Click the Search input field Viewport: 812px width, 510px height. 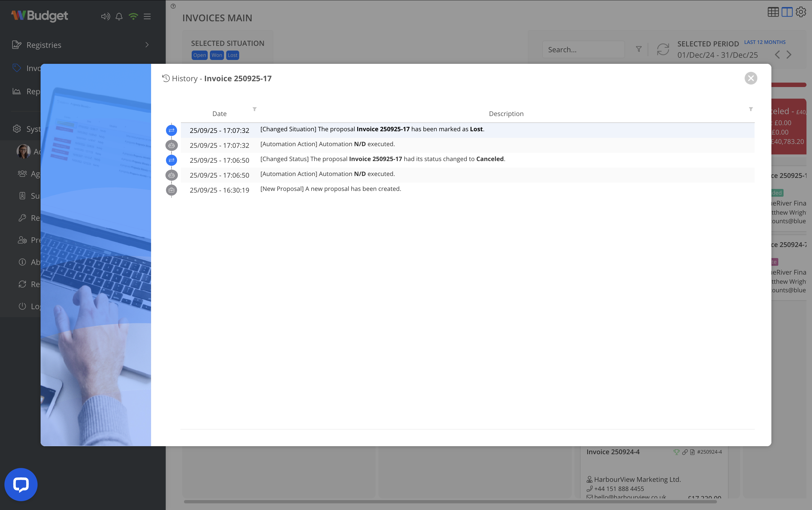pyautogui.click(x=583, y=49)
